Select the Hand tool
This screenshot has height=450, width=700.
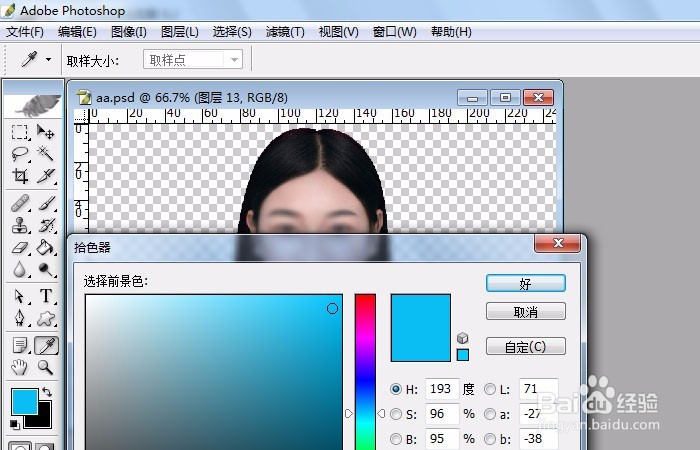20,367
